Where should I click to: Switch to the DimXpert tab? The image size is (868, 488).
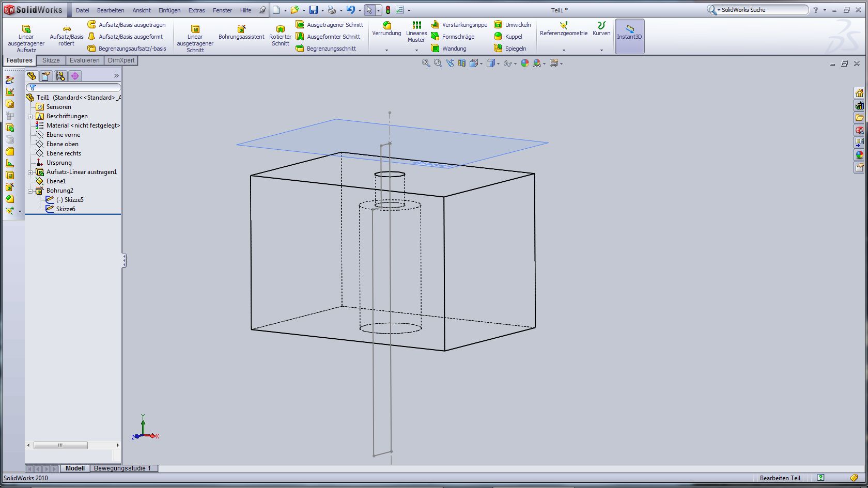click(121, 60)
